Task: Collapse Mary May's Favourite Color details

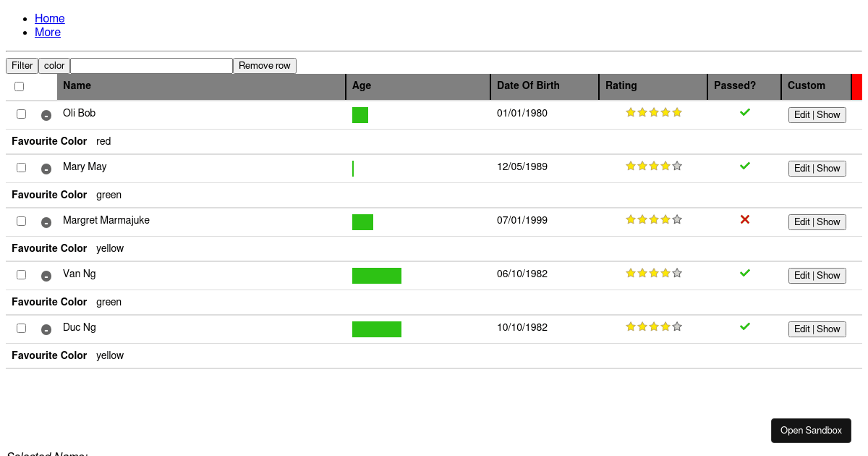Action: (x=46, y=169)
